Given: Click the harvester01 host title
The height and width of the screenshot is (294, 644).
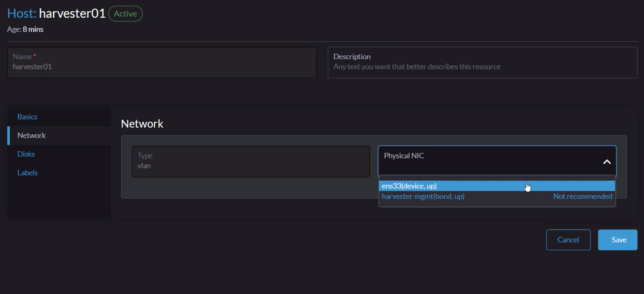Looking at the screenshot, I should (72, 13).
